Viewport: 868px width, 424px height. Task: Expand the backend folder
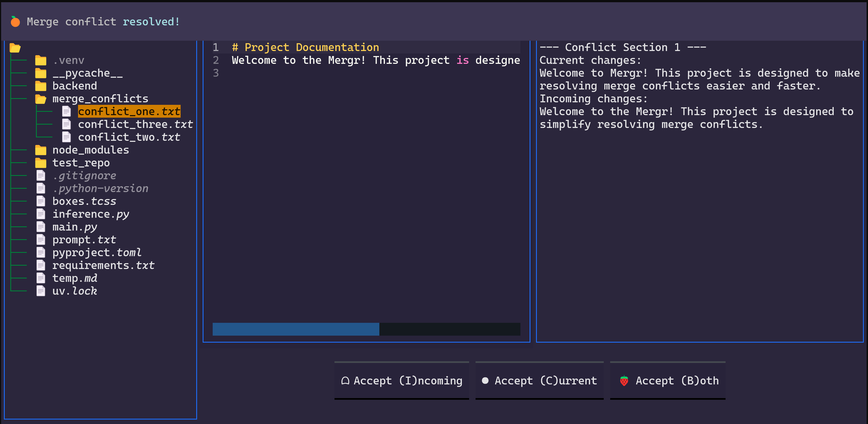(74, 86)
